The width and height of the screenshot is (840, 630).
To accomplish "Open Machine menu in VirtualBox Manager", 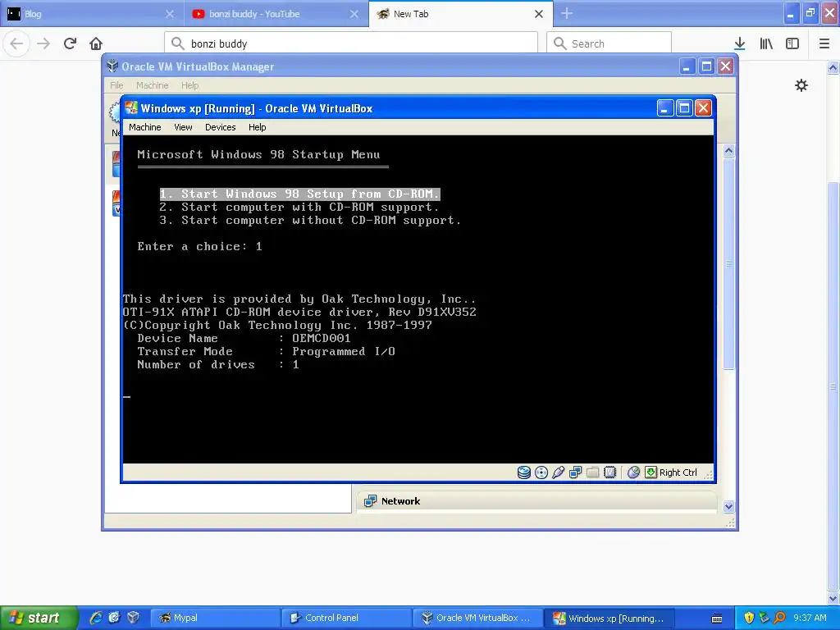I will click(152, 85).
